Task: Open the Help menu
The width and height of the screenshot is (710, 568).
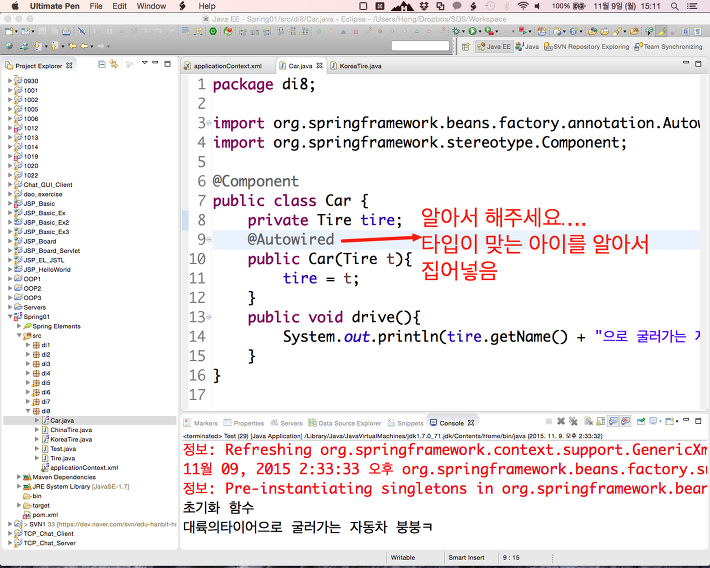Action: (207, 6)
